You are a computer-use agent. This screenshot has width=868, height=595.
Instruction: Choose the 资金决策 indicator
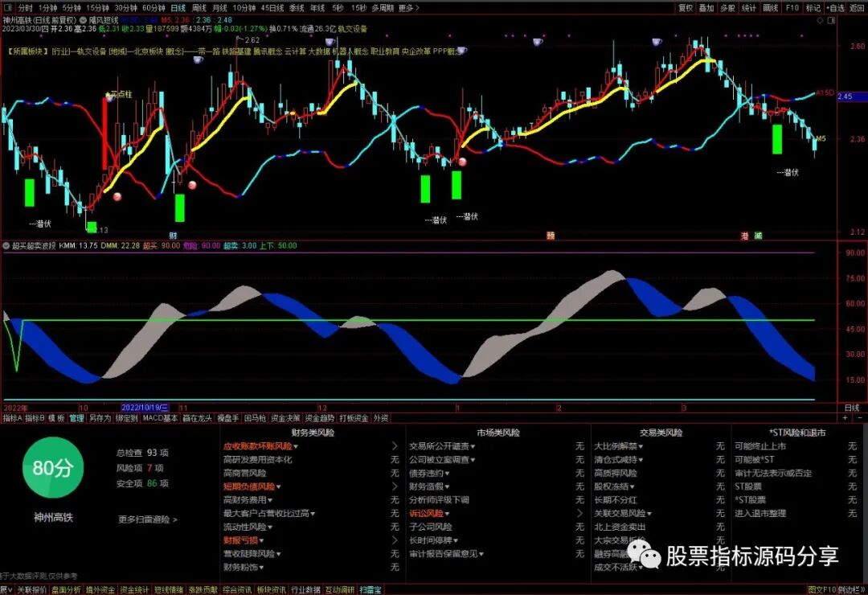tap(285, 418)
